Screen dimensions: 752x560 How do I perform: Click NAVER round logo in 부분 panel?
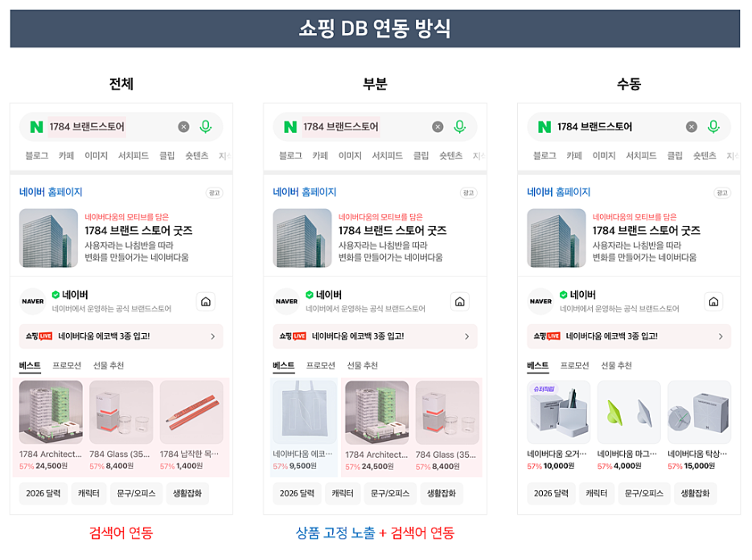click(x=286, y=302)
